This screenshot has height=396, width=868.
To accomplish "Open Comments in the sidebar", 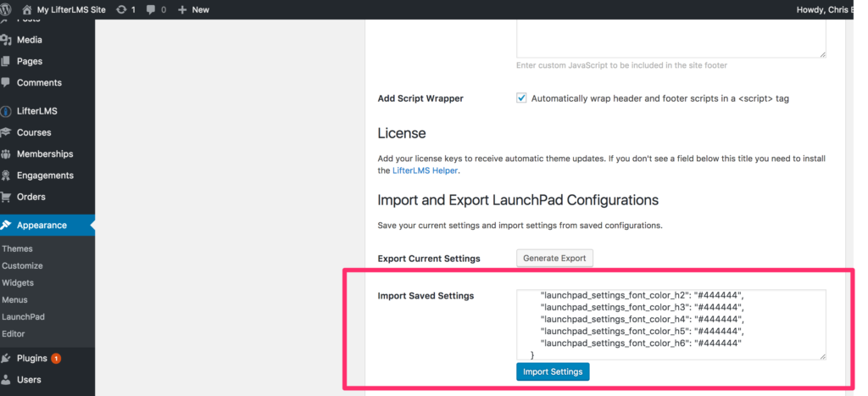I will point(39,82).
